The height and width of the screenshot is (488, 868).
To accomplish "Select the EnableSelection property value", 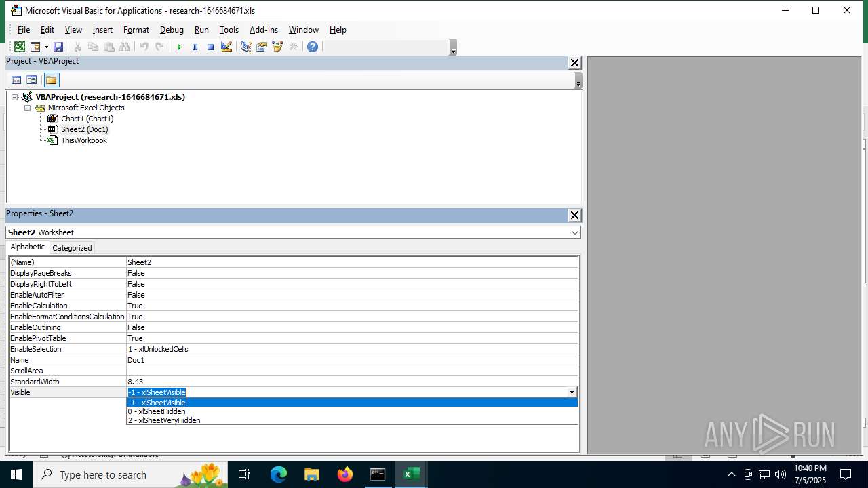I will click(352, 349).
